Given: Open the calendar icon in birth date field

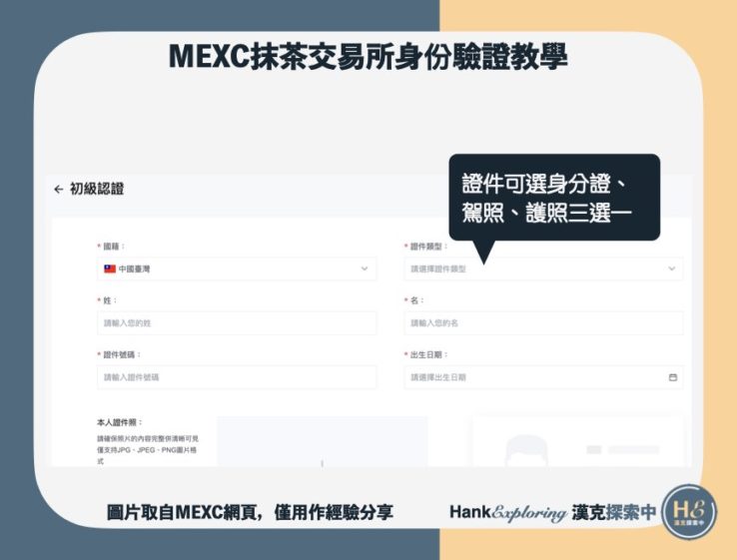Looking at the screenshot, I should 673,377.
